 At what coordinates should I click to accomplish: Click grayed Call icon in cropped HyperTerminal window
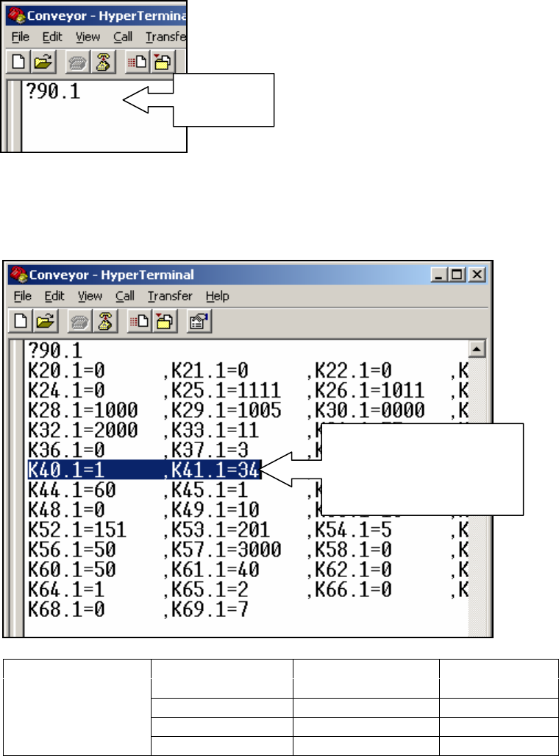pyautogui.click(x=77, y=62)
